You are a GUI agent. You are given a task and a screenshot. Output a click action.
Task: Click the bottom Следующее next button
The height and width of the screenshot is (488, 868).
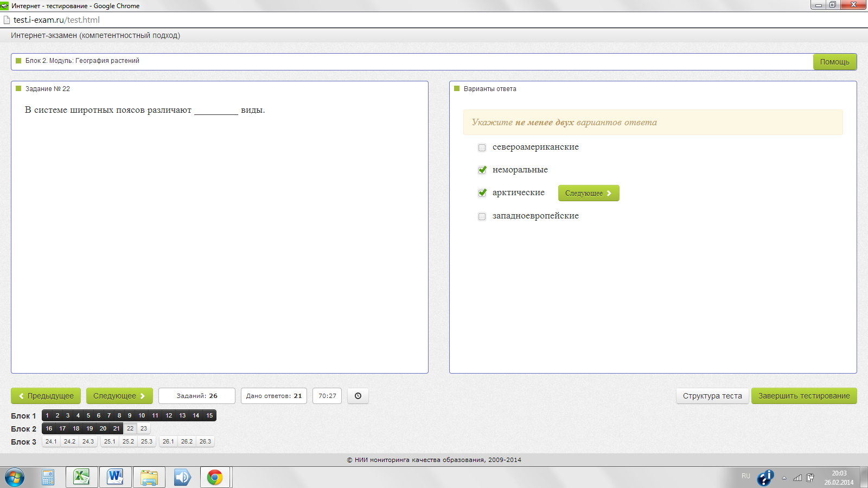pos(119,396)
